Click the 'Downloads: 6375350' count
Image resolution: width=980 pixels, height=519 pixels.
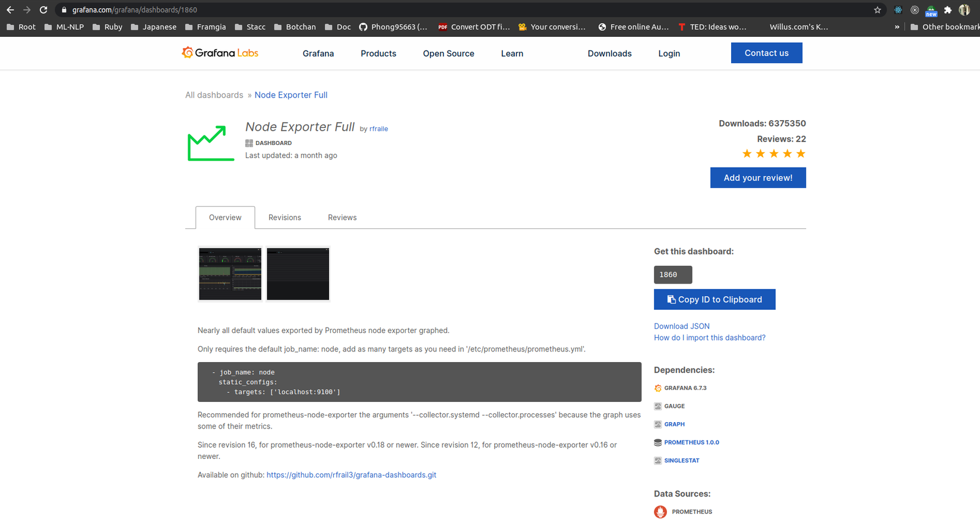pos(762,124)
